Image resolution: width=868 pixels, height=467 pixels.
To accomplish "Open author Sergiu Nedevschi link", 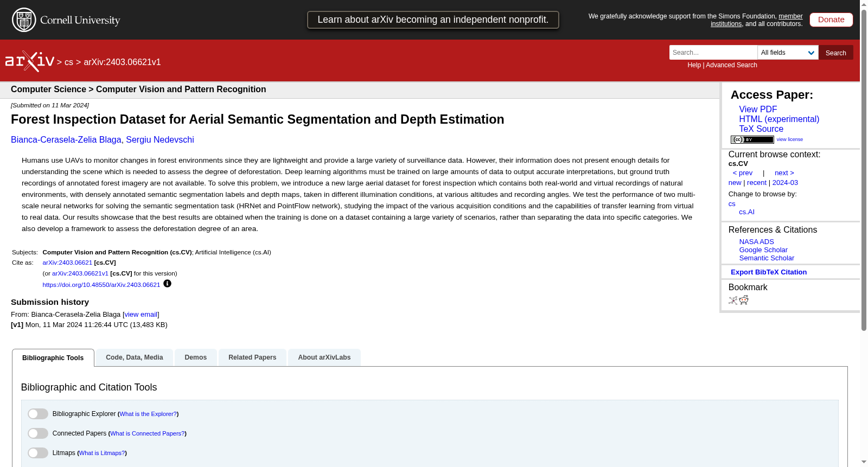I will 160,140.
